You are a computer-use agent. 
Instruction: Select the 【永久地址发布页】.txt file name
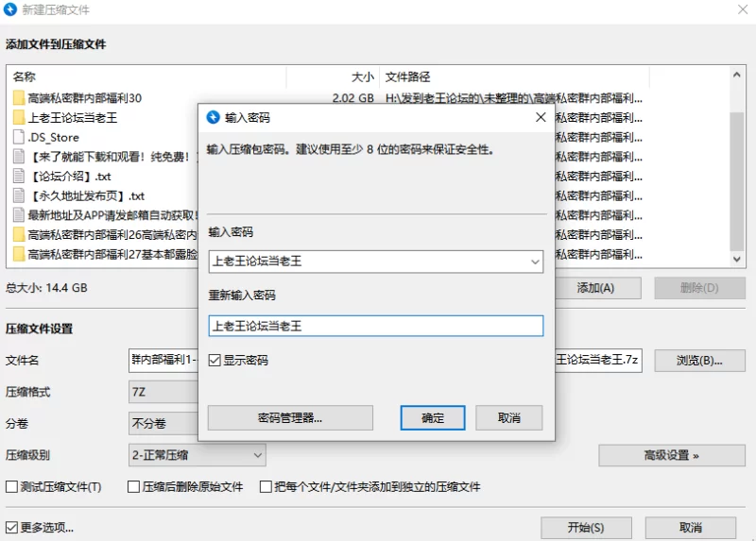tap(87, 195)
